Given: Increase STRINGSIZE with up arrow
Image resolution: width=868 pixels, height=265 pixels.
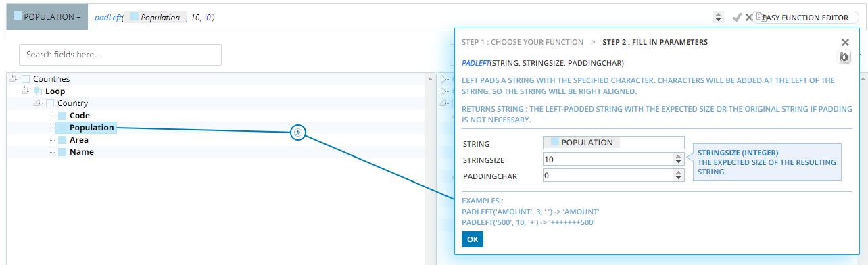Looking at the screenshot, I should [679, 156].
